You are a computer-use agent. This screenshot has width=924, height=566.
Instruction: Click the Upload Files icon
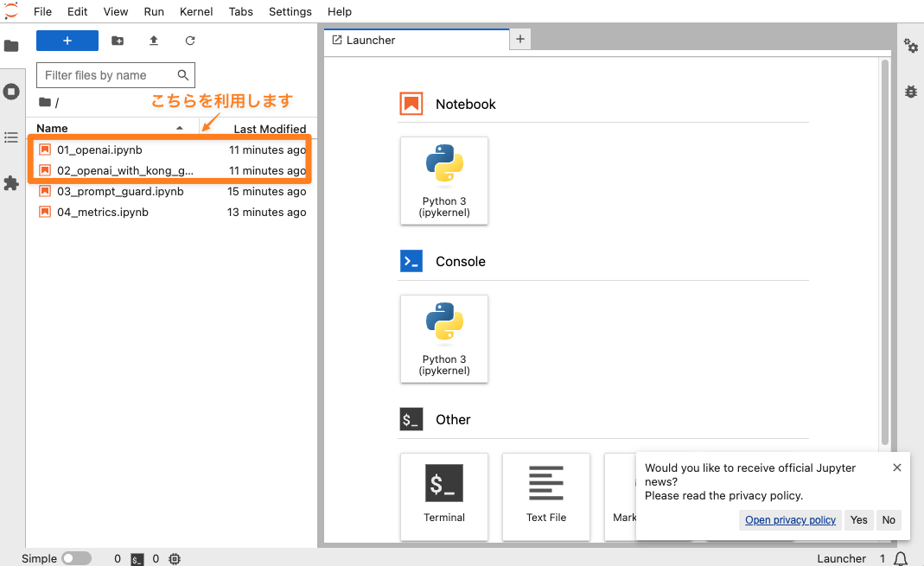click(154, 41)
